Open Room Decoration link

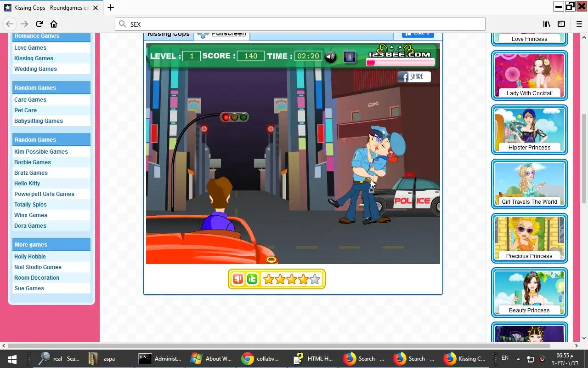pos(37,278)
